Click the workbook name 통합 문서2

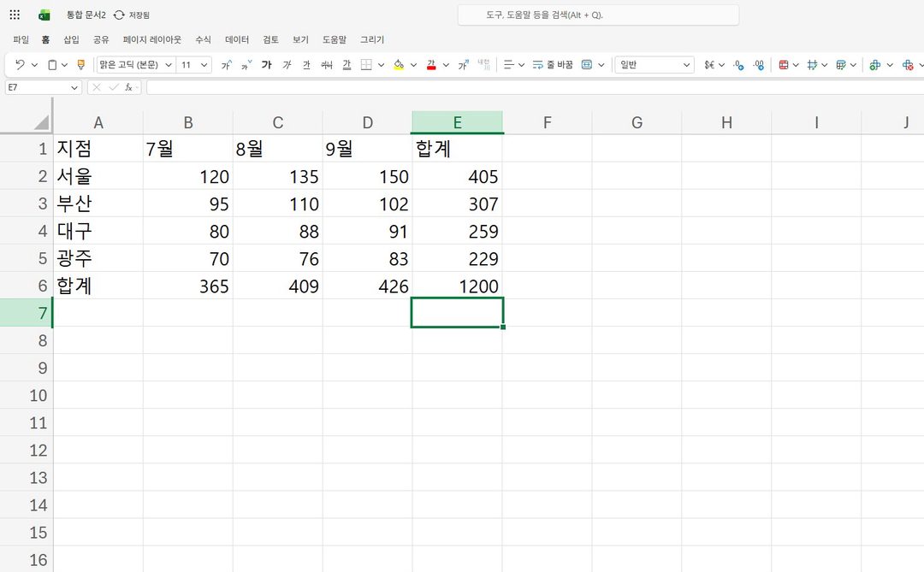pos(86,15)
